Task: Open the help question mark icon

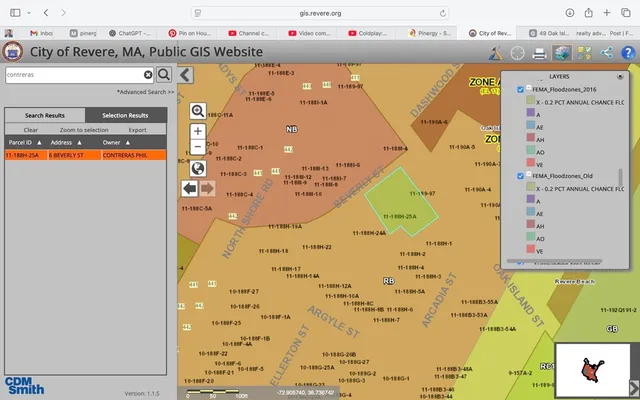Action: (628, 53)
